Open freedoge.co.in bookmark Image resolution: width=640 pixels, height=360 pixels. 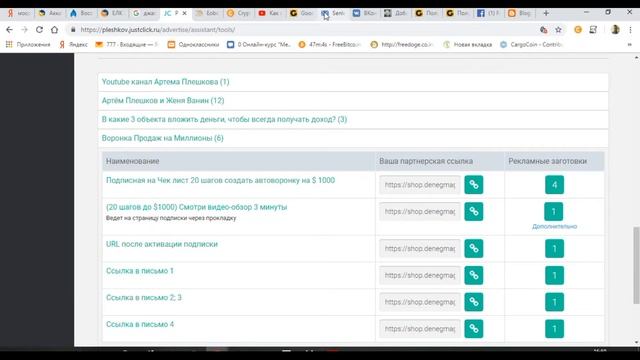click(402, 44)
